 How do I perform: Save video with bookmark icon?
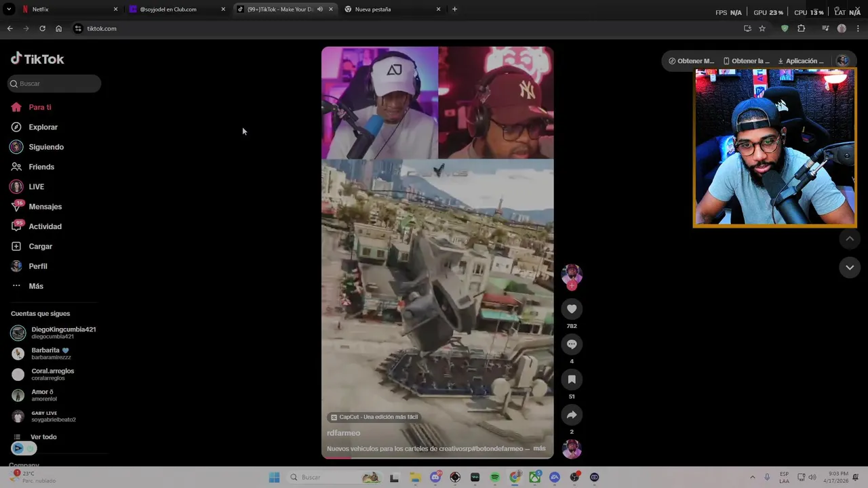pyautogui.click(x=572, y=380)
